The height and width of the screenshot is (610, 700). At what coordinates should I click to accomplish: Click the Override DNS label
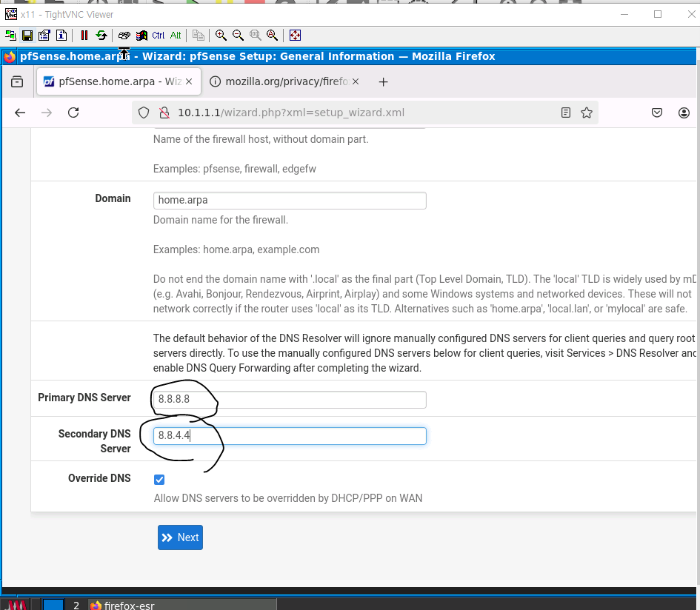(99, 478)
